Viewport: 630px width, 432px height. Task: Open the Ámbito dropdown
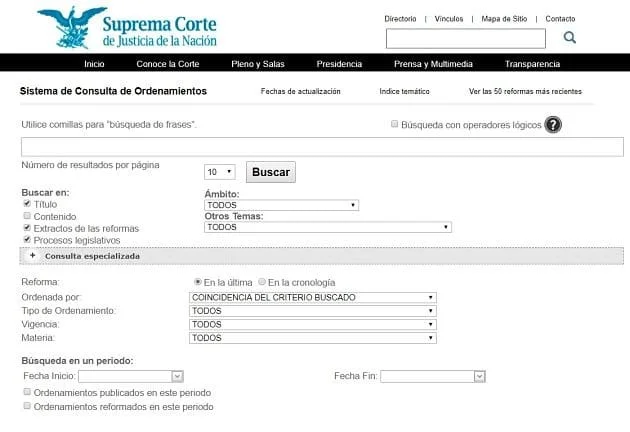click(x=280, y=205)
